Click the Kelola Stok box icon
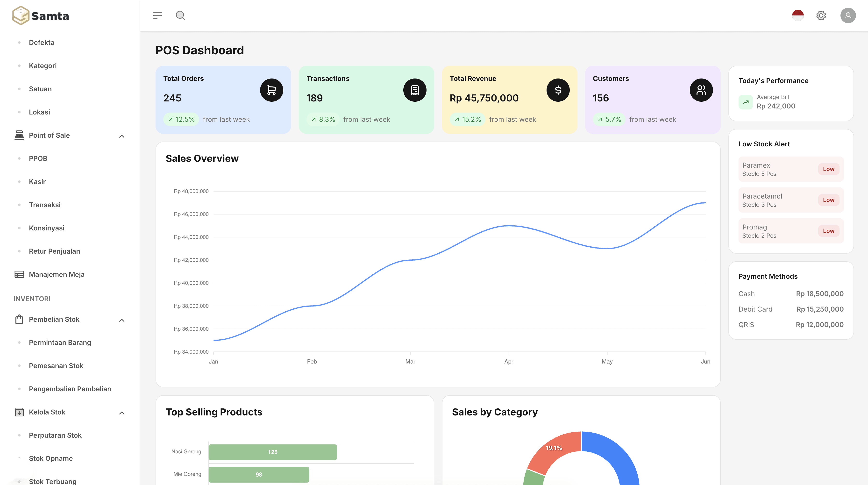 [19, 412]
